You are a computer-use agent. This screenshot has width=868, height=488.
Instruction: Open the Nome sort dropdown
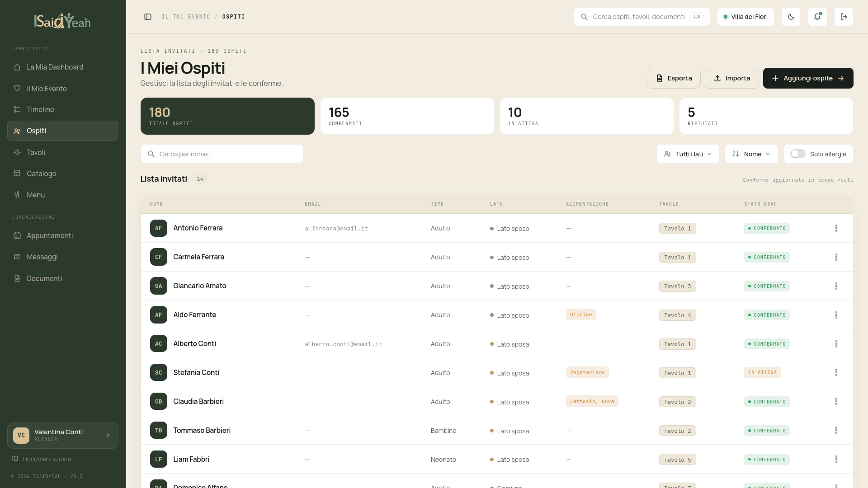pyautogui.click(x=751, y=154)
